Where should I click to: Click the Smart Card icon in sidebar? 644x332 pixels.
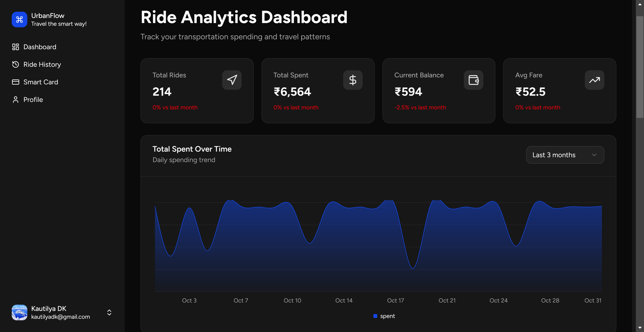15,82
